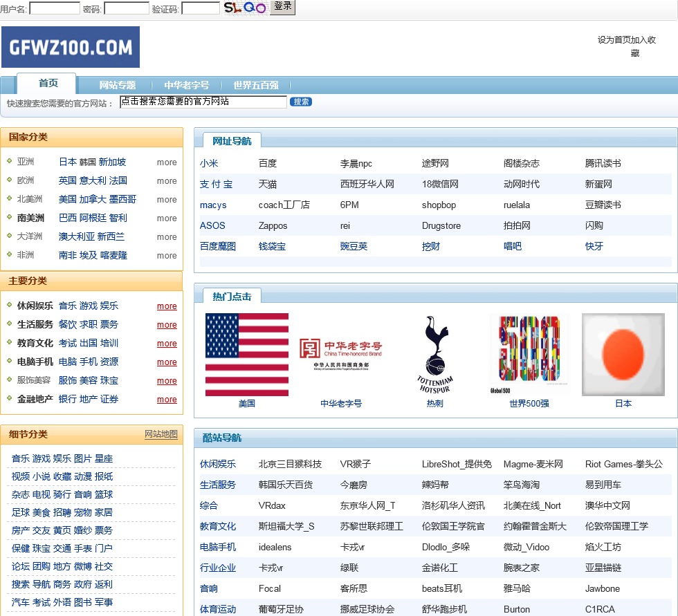Open the 网站专题 tab
This screenshot has width=678, height=616.
pos(117,85)
